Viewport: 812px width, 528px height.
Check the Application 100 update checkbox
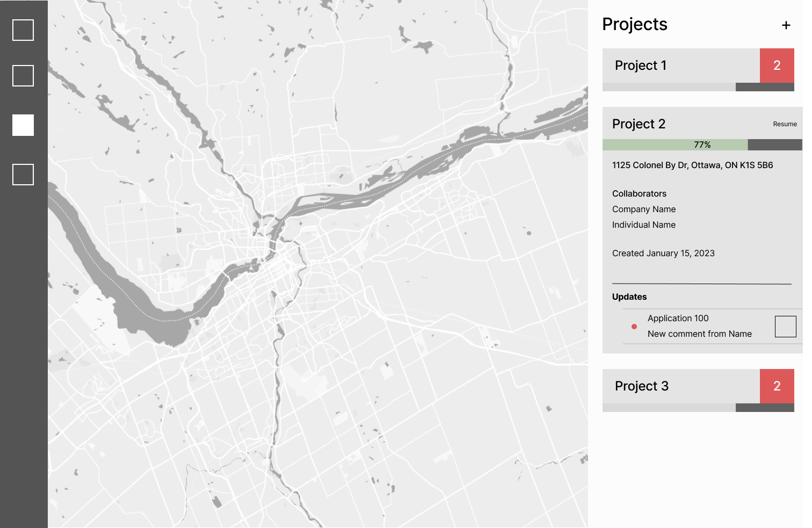coord(785,327)
